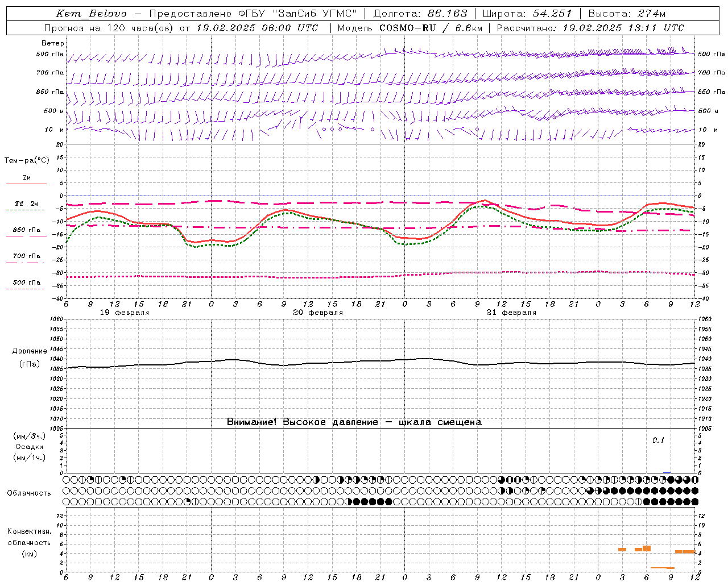The image size is (728, 582).
Task: Click the dotted 500 гПа temperature legend line
Action: 25,289
